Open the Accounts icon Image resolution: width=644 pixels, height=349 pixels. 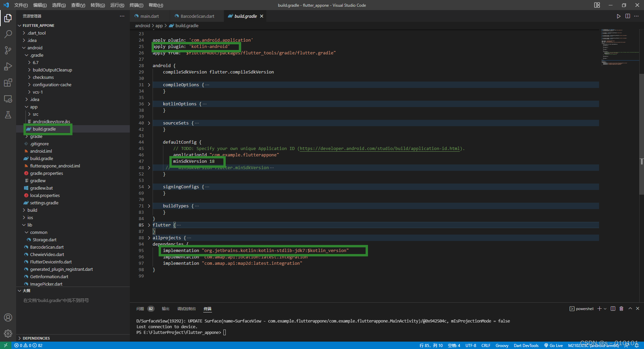[x=8, y=317]
